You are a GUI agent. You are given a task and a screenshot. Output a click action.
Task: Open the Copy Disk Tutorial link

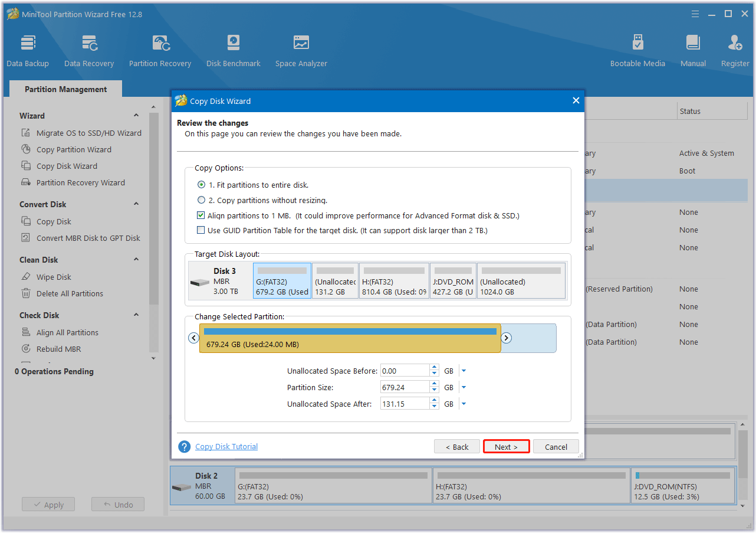click(226, 446)
